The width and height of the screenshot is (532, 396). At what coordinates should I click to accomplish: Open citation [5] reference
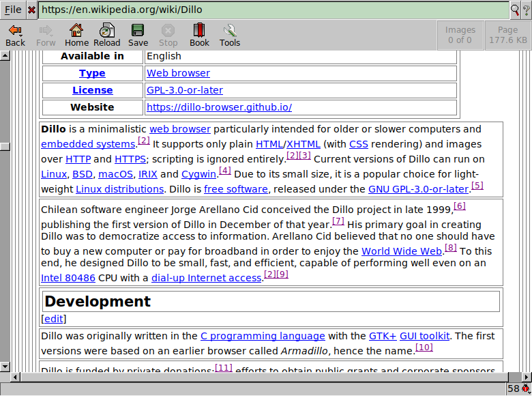477,186
